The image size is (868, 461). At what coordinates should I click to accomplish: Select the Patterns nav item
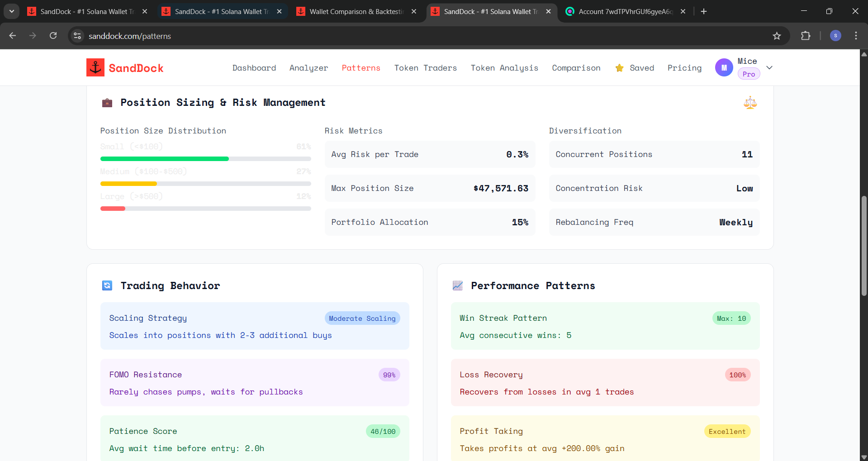pos(361,68)
